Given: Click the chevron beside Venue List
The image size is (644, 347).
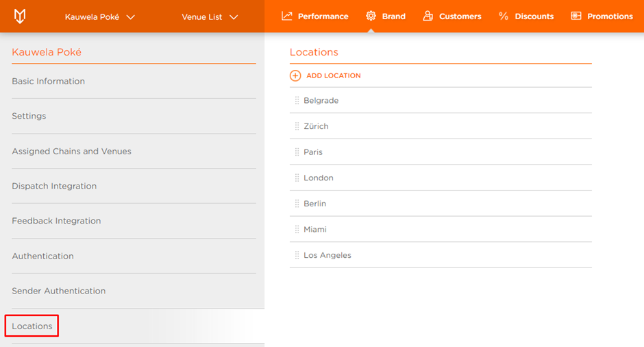Looking at the screenshot, I should pos(234,17).
